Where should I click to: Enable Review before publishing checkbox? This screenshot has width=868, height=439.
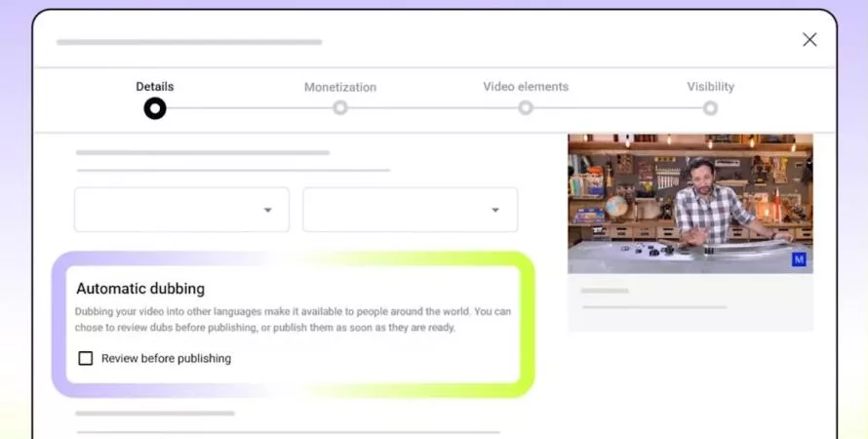click(85, 358)
